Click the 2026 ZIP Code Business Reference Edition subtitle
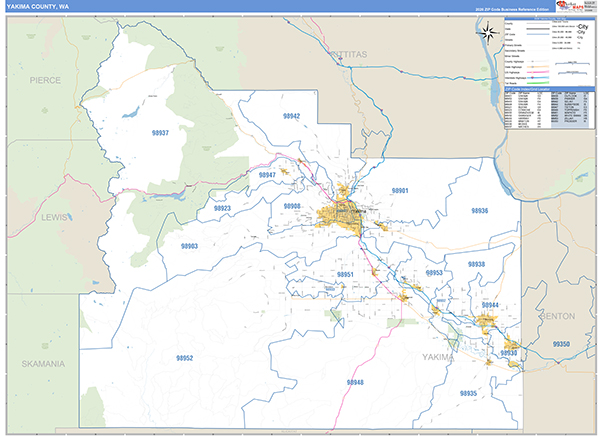This screenshot has width=600, height=436. 512,9
